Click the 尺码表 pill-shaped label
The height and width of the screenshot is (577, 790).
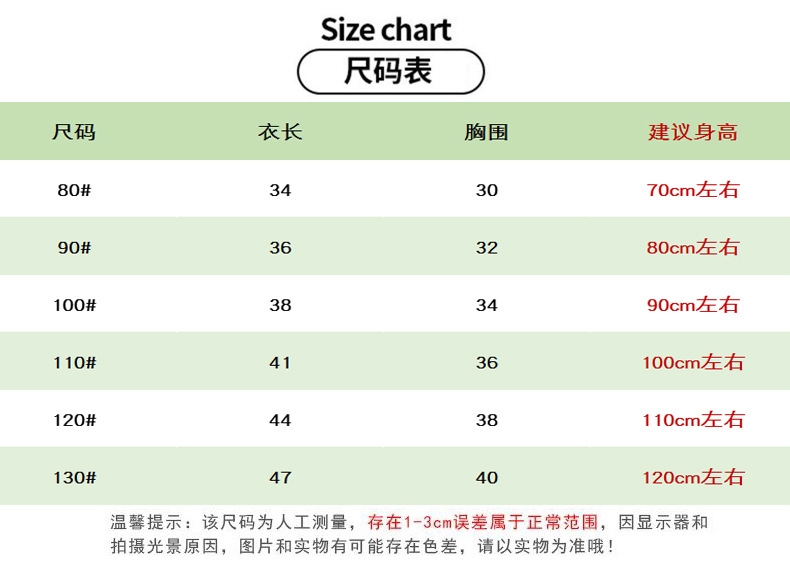(x=390, y=73)
